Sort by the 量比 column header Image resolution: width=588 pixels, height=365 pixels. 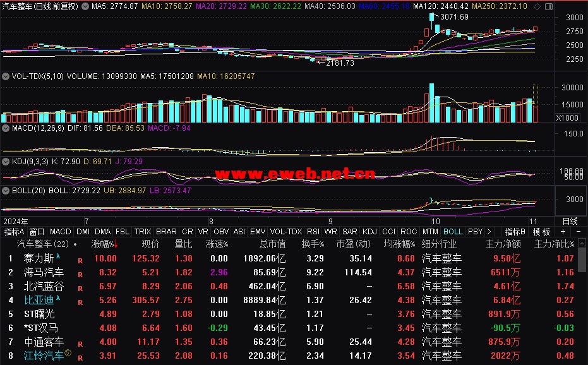click(183, 244)
